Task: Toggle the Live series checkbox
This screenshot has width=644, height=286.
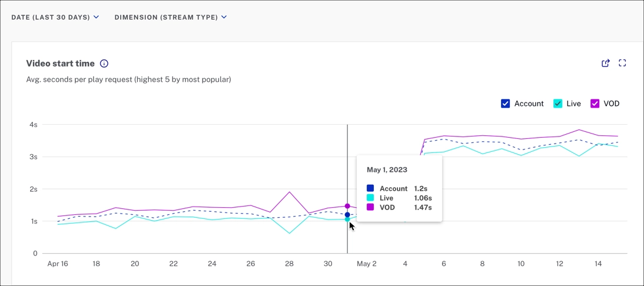Action: coord(557,104)
